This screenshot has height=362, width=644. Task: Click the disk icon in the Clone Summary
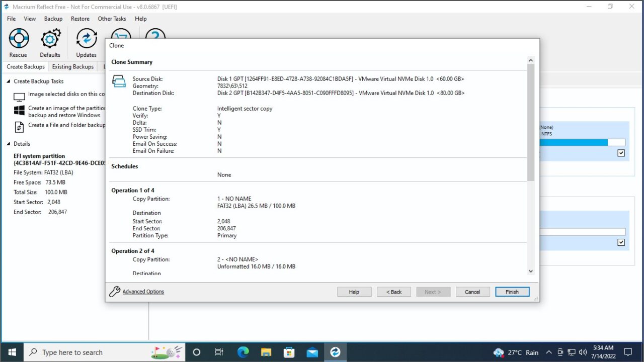119,80
